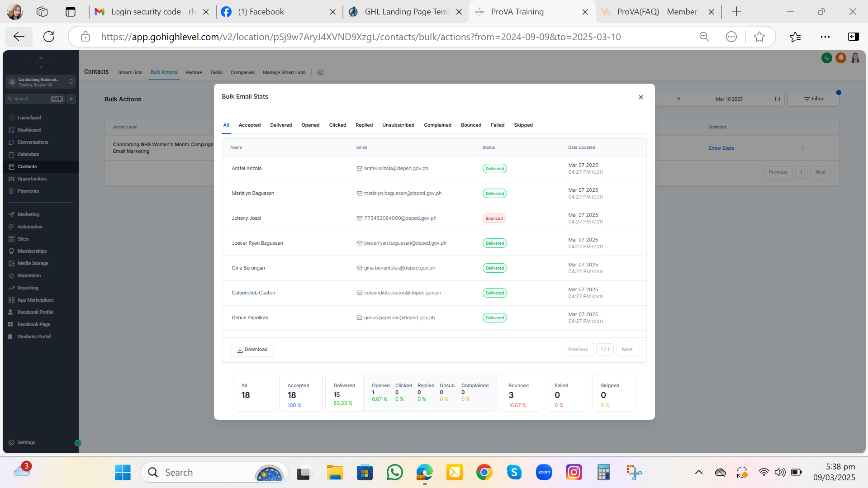The width and height of the screenshot is (868, 488).
Task: View the Clicked stats tab
Action: [x=337, y=125]
